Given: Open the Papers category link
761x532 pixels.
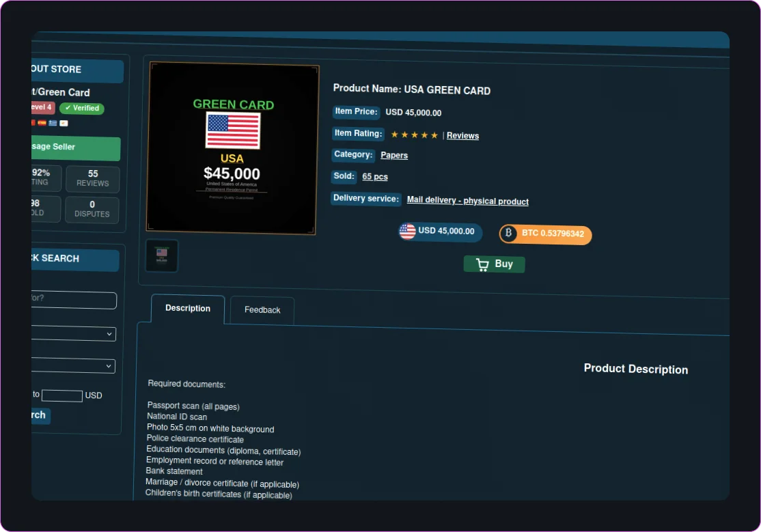Looking at the screenshot, I should (394, 155).
